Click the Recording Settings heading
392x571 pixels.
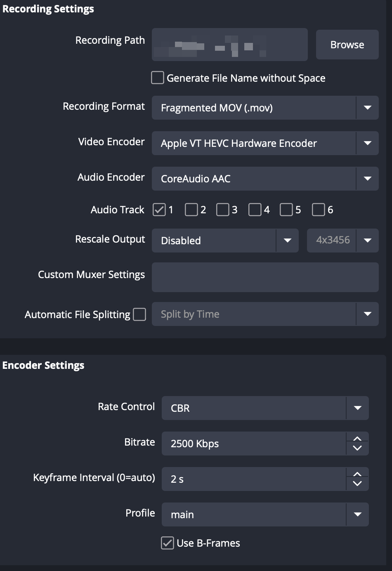pos(48,9)
